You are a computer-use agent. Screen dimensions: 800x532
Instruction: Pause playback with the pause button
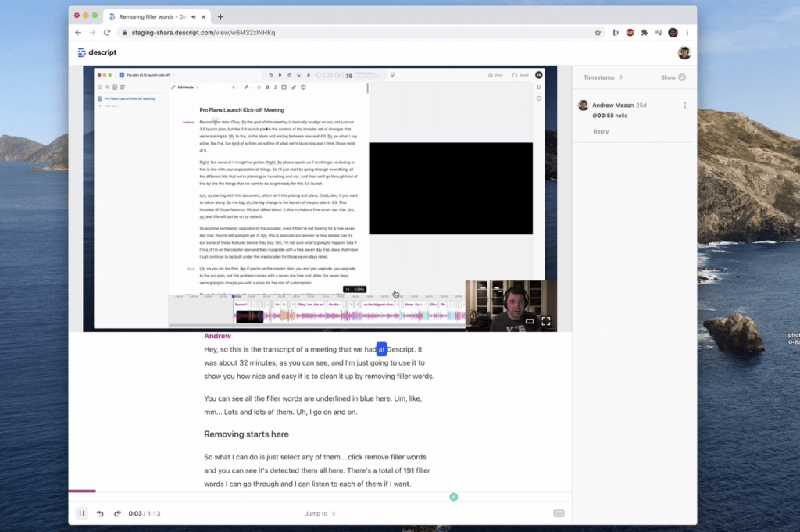coord(81,513)
